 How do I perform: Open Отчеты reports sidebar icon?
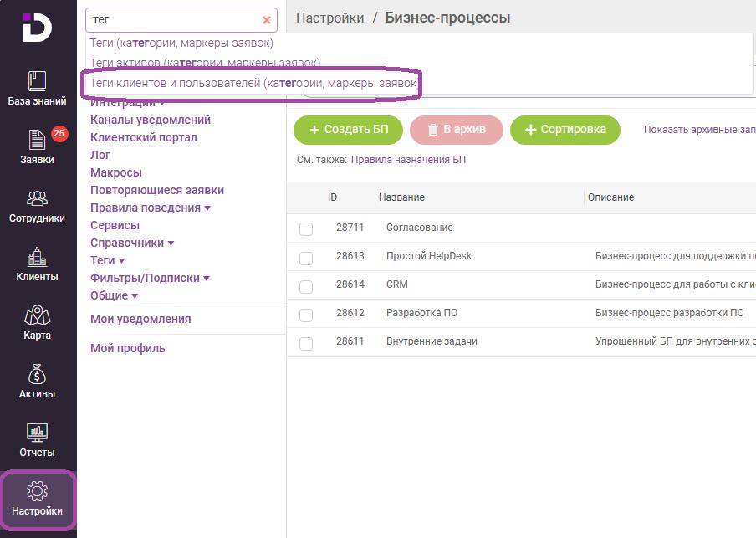coord(38,439)
